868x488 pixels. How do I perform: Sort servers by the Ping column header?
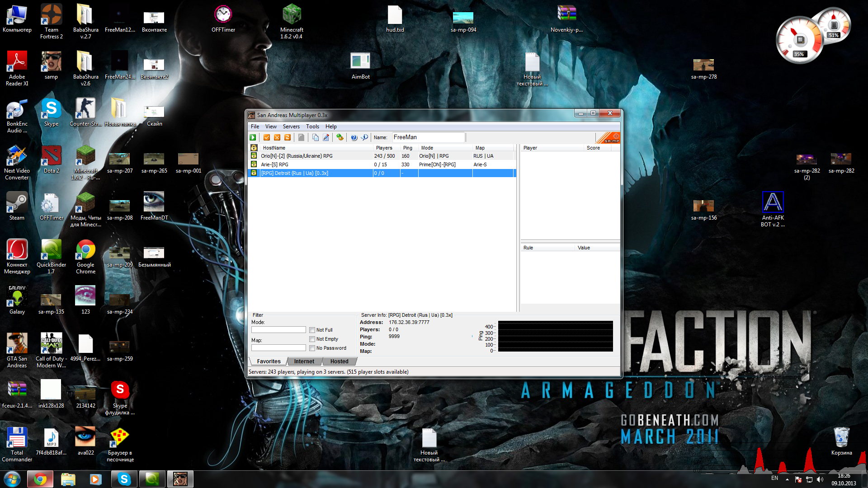point(408,148)
